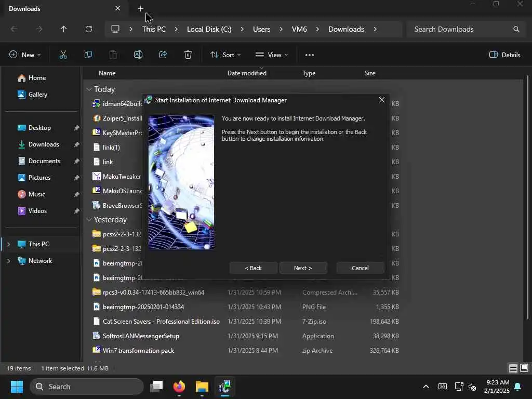Click VM6 in breadcrumb path
This screenshot has width=532, height=399.
299,29
